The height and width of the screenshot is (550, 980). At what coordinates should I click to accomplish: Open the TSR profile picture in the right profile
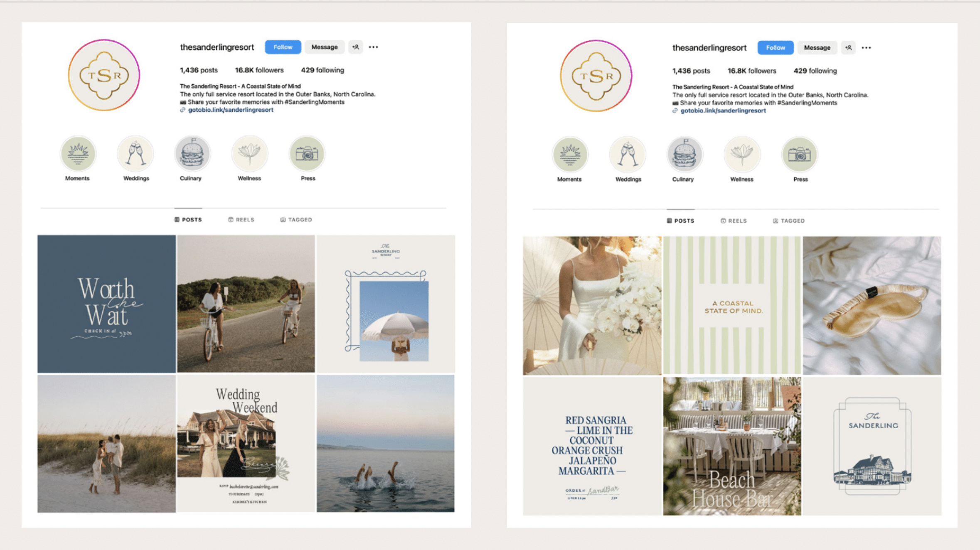[x=596, y=76]
